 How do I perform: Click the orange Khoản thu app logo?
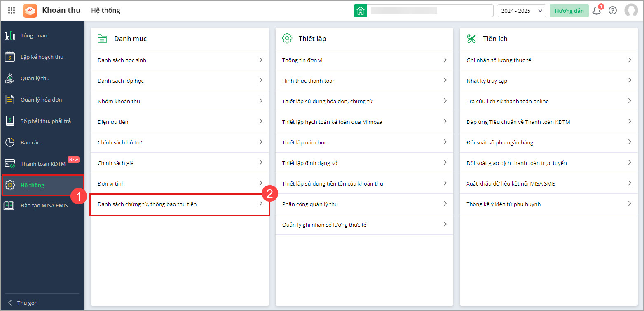click(x=30, y=11)
